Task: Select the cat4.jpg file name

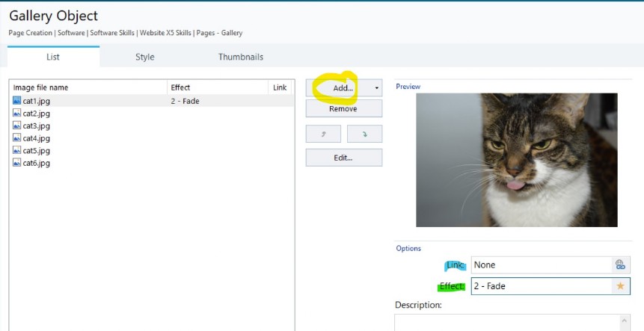Action: (x=37, y=138)
